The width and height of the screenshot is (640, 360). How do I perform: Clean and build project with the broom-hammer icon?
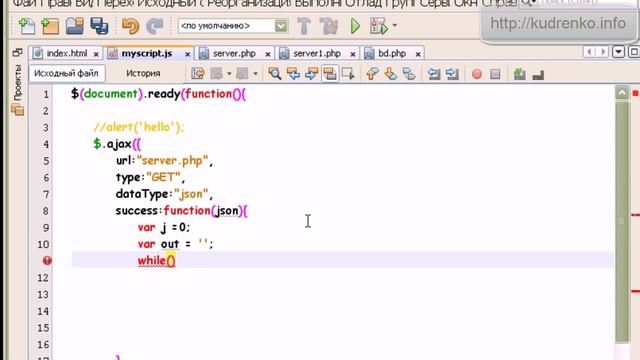click(x=329, y=26)
